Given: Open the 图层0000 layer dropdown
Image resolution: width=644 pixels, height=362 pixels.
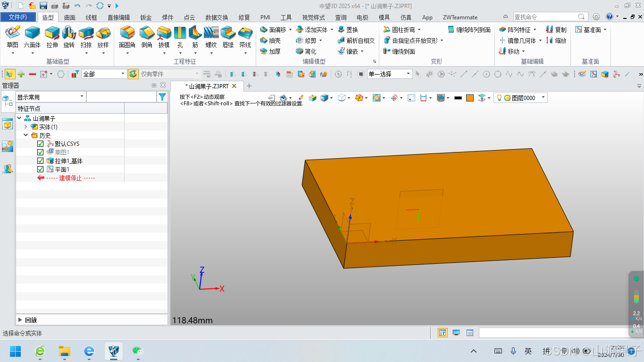Looking at the screenshot, I should [520, 98].
